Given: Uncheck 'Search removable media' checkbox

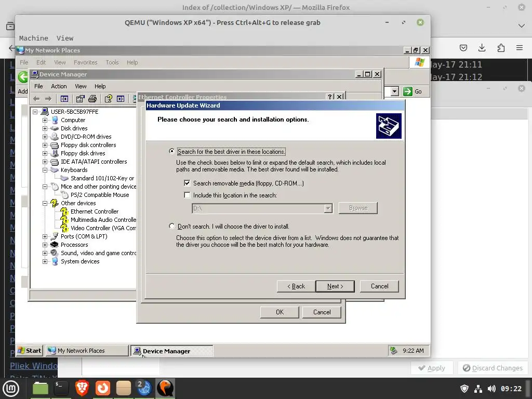Looking at the screenshot, I should [187, 183].
